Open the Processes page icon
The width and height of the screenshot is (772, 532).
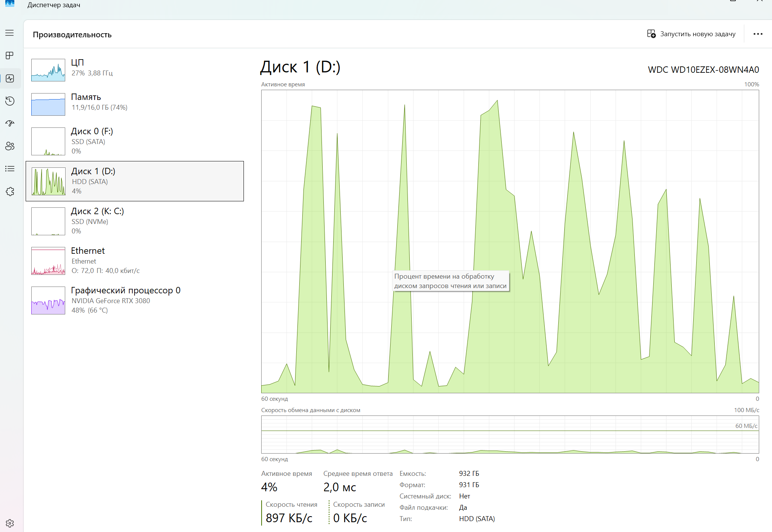(10, 56)
